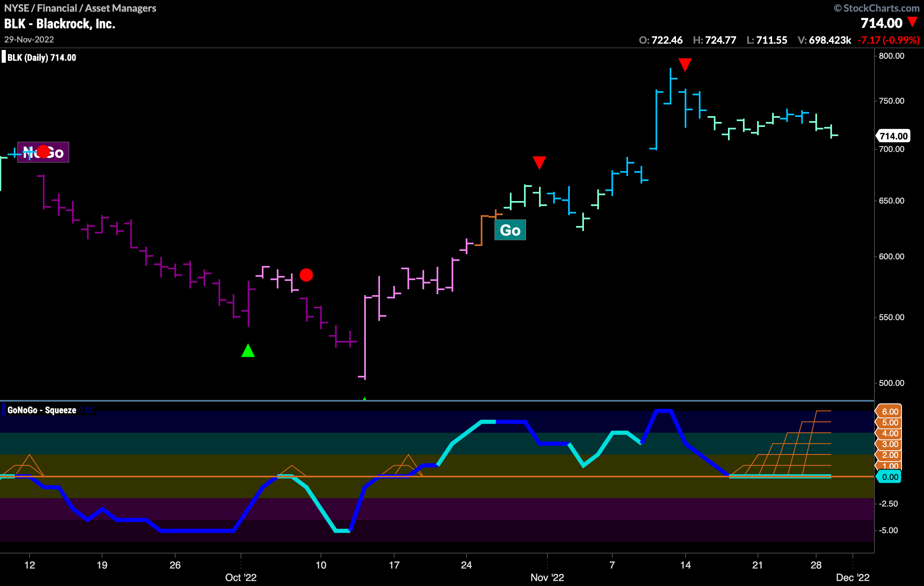This screenshot has width=924, height=586.
Task: Click the cyan 0.00 oscillator value tag
Action: [x=889, y=477]
